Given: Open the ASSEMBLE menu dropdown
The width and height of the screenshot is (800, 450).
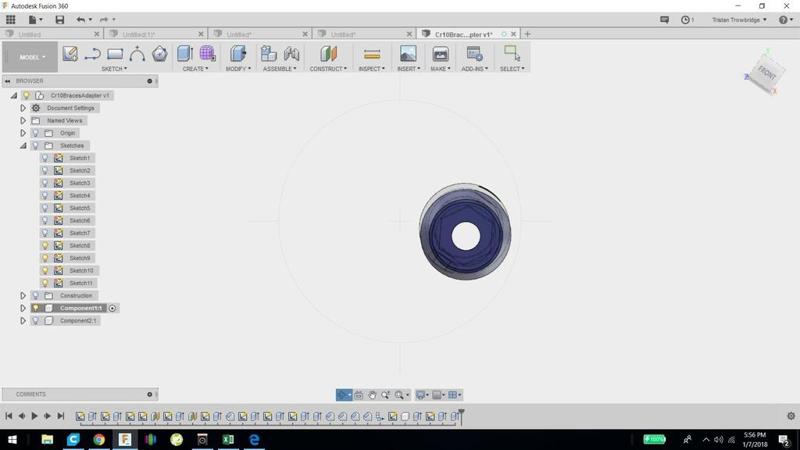Looking at the screenshot, I should (280, 69).
